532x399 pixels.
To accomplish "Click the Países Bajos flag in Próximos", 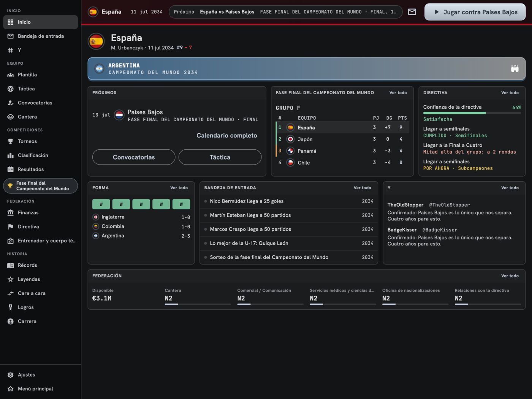I will pyautogui.click(x=119, y=115).
